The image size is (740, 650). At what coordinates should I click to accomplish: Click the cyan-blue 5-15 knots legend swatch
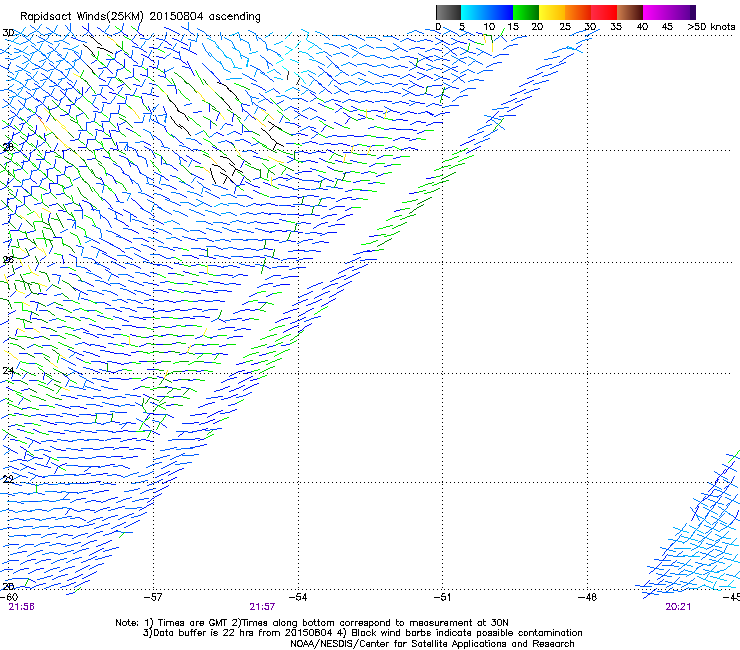(487, 12)
